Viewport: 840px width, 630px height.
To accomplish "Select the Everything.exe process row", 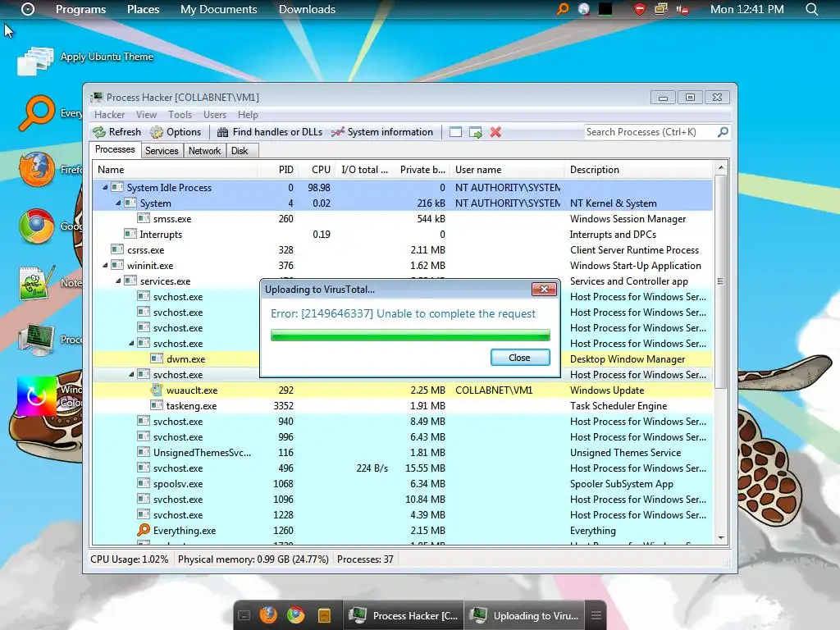I will (x=403, y=531).
